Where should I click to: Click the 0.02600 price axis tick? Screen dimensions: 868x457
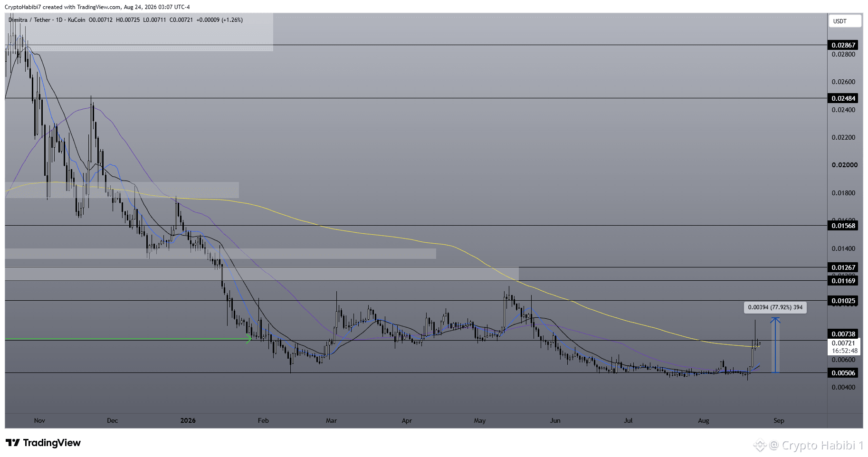(x=843, y=82)
